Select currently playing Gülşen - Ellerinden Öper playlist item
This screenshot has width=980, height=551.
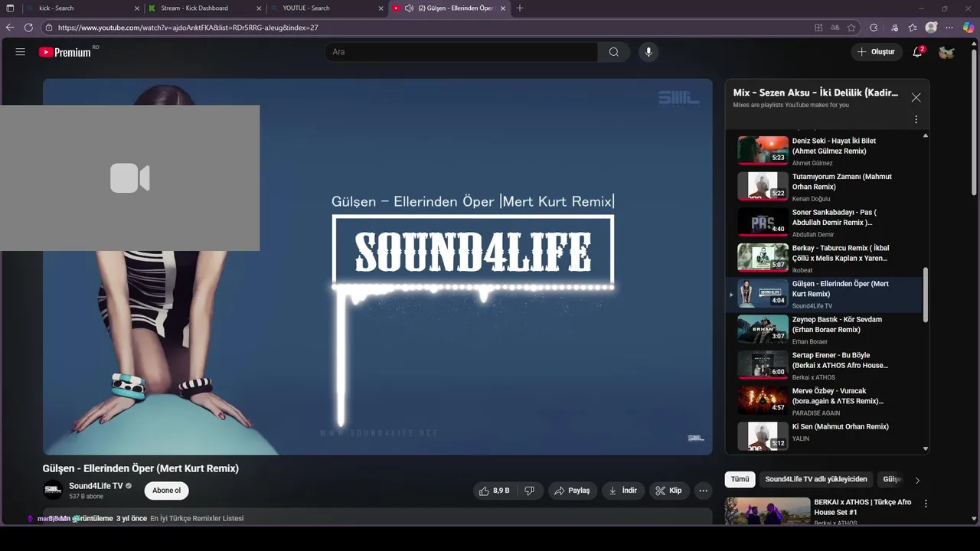[825, 295]
